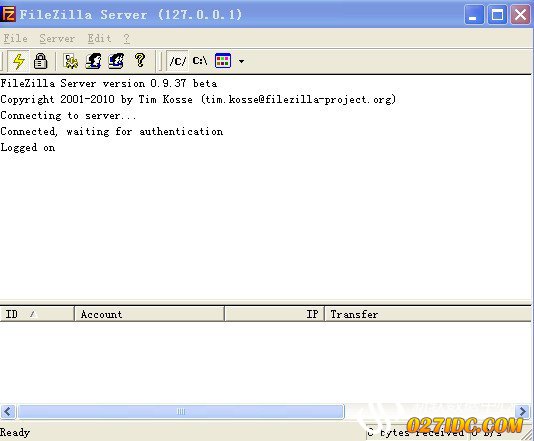Sort connections by ID column header
This screenshot has width=534, height=441.
point(37,314)
